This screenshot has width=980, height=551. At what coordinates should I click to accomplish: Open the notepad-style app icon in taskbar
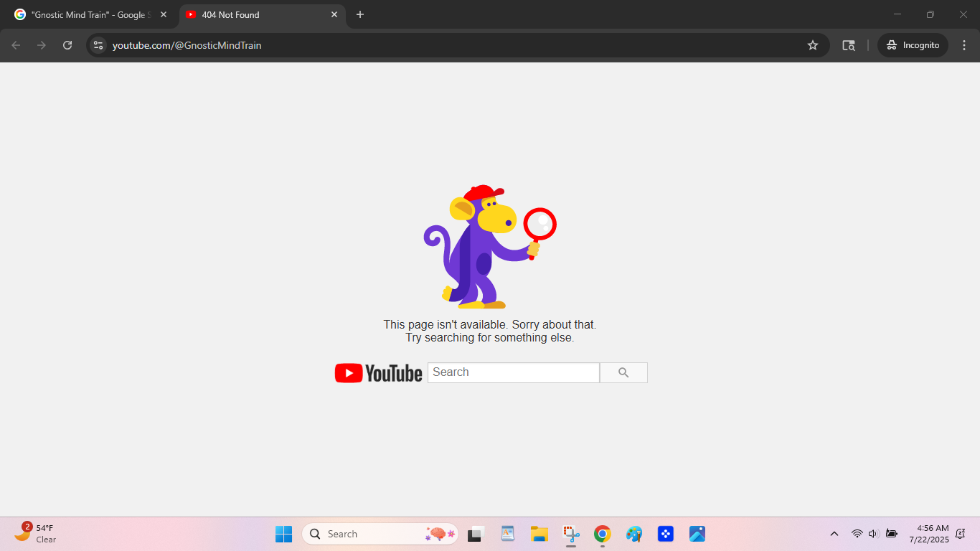tap(508, 534)
